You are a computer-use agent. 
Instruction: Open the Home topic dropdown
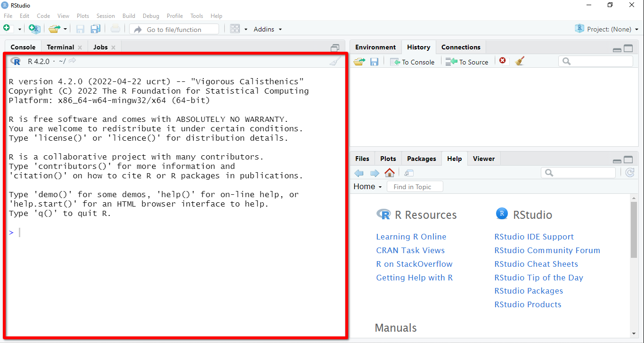click(367, 186)
